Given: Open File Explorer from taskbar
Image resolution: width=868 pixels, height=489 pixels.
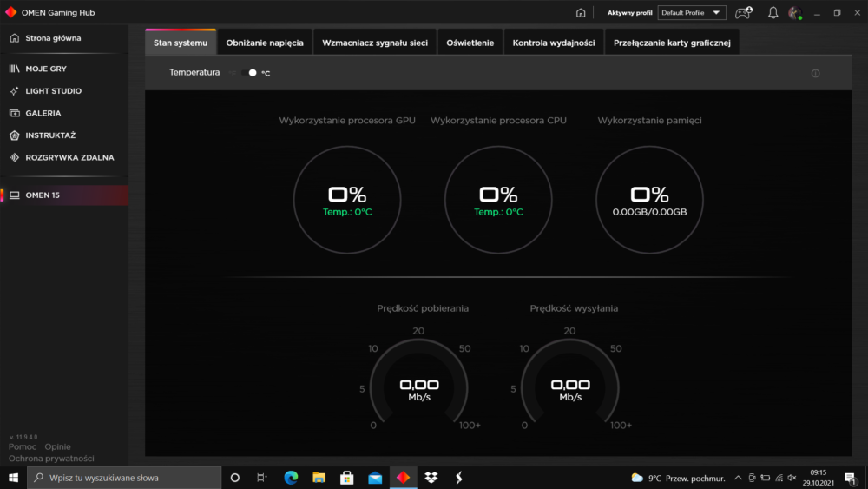Looking at the screenshot, I should point(319,478).
